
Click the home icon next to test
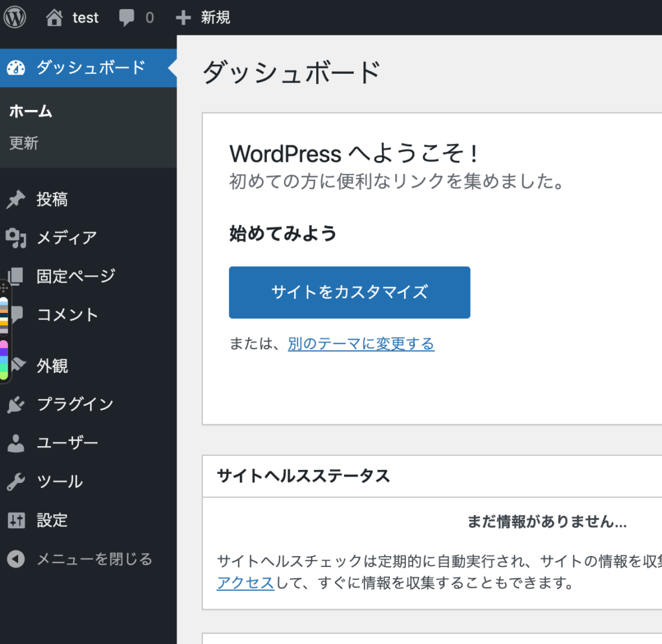tap(54, 17)
